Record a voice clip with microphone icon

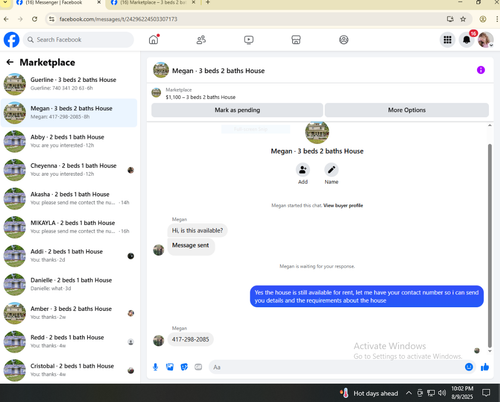coord(155,367)
